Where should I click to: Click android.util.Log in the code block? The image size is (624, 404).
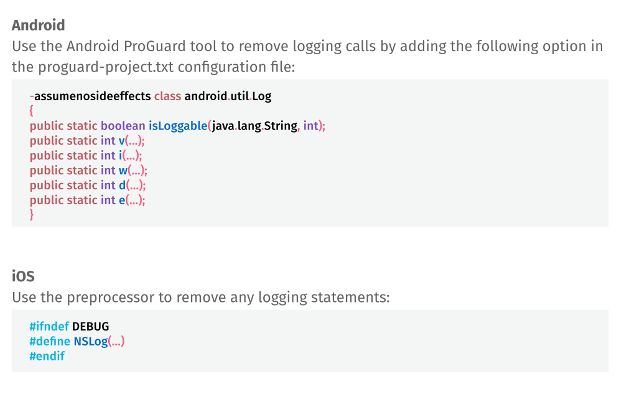228,96
